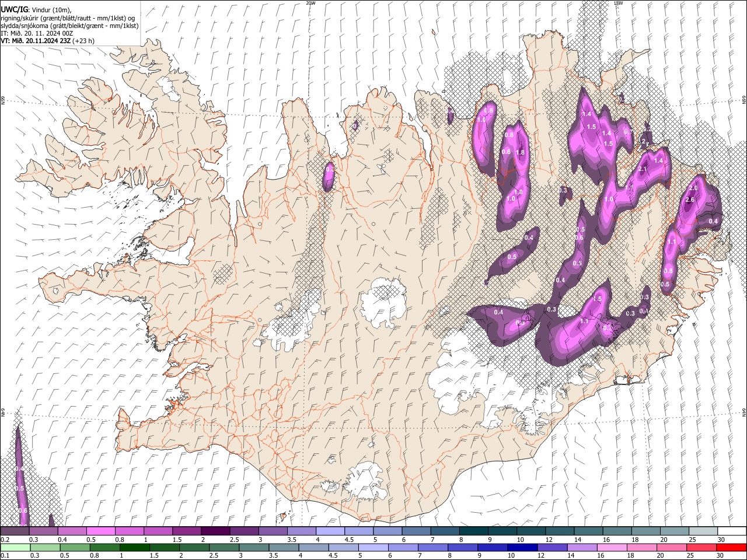Pick the snow legend swatch starting at 4

330,531
